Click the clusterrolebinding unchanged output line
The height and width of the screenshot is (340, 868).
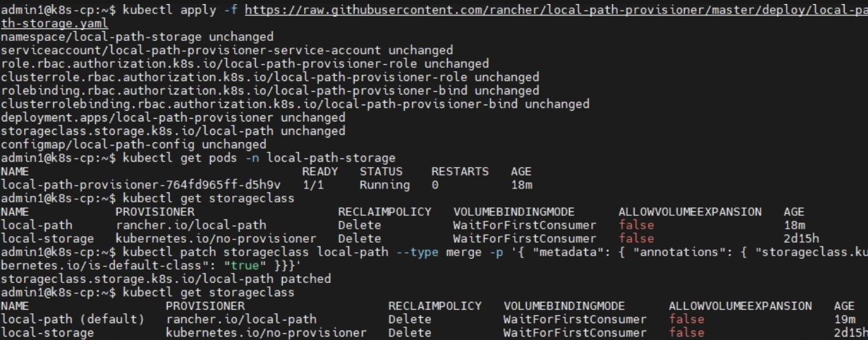point(295,104)
